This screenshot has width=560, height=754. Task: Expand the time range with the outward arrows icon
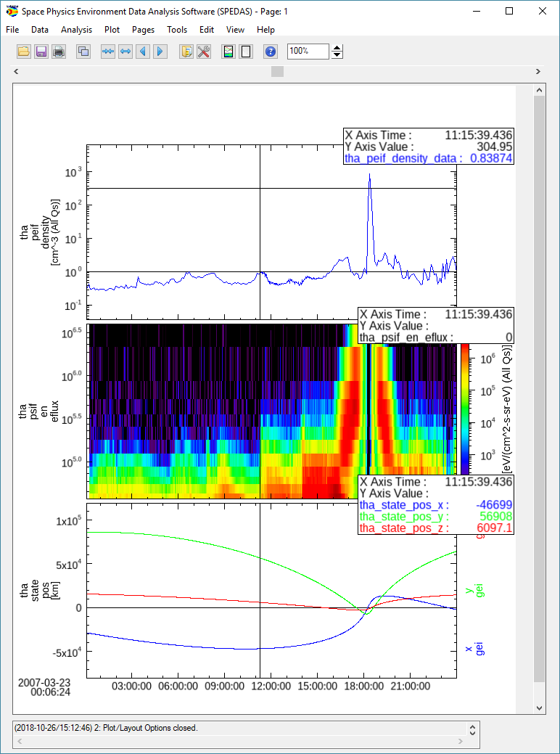click(125, 52)
